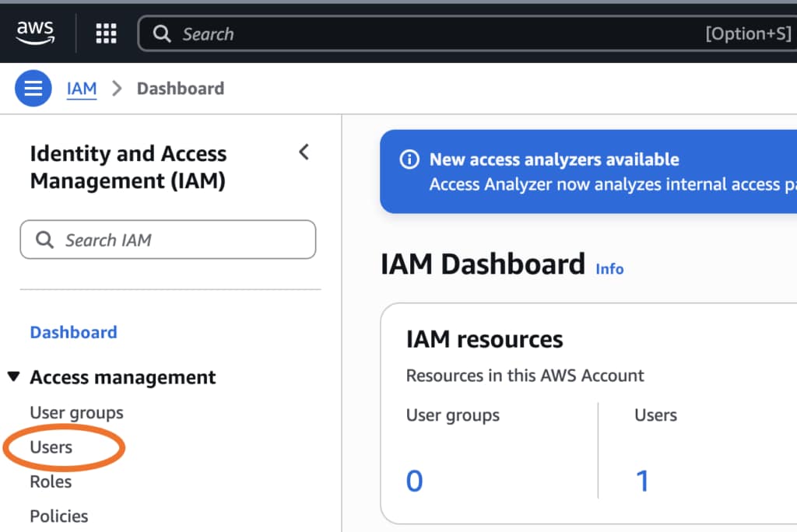
Task: Click the Users count of 1
Action: point(642,481)
